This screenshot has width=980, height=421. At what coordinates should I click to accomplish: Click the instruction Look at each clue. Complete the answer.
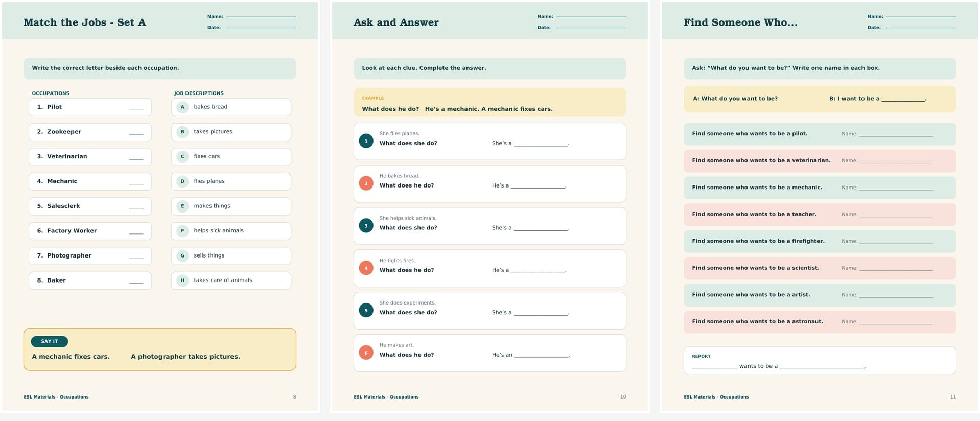pyautogui.click(x=424, y=68)
